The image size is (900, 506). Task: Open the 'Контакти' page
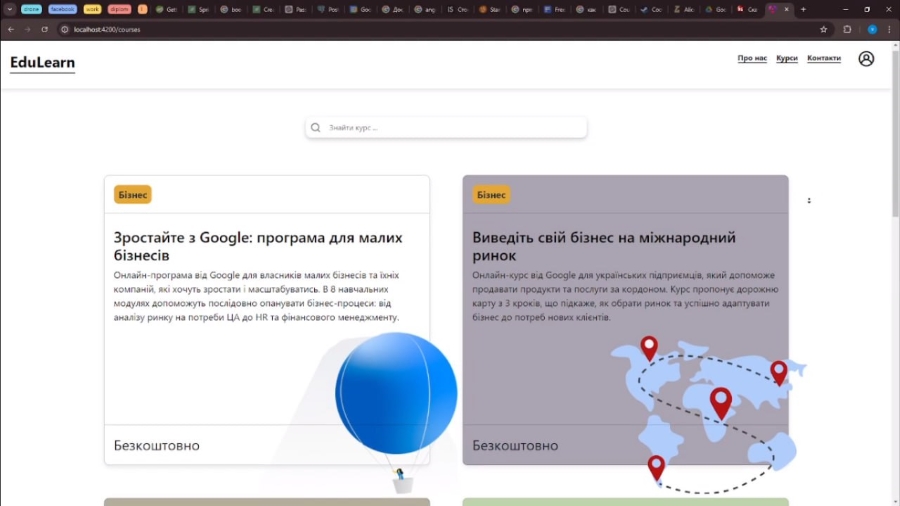824,58
